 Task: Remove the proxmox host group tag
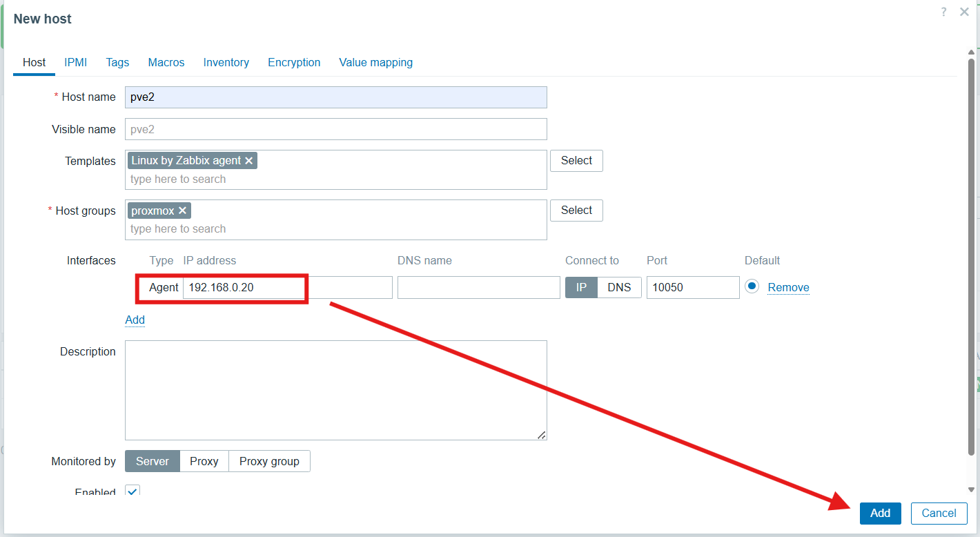(x=183, y=211)
